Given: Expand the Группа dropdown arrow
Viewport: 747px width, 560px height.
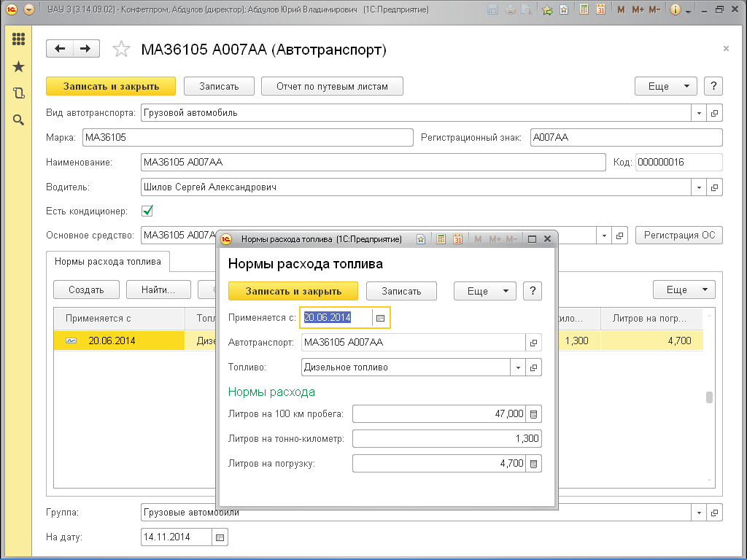Looking at the screenshot, I should (x=699, y=512).
